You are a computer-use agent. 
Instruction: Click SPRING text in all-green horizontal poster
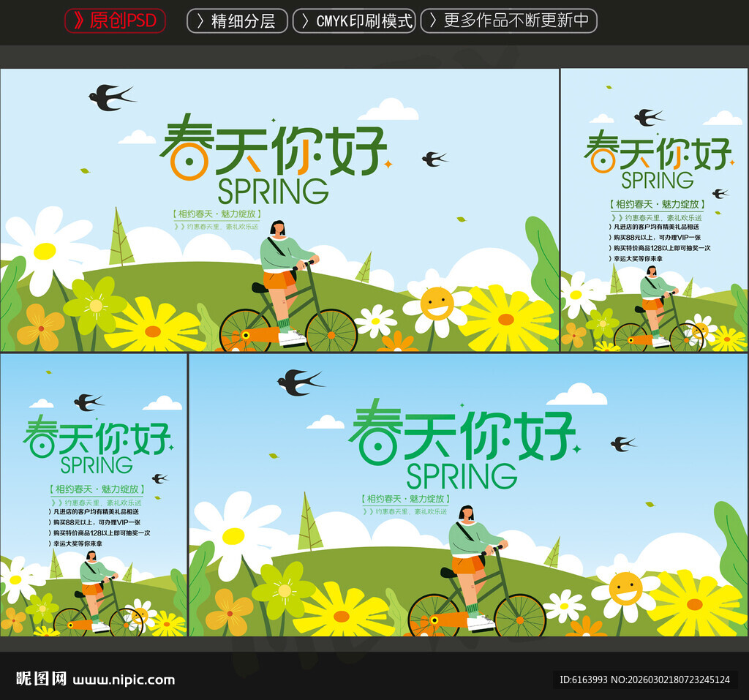[x=462, y=476]
